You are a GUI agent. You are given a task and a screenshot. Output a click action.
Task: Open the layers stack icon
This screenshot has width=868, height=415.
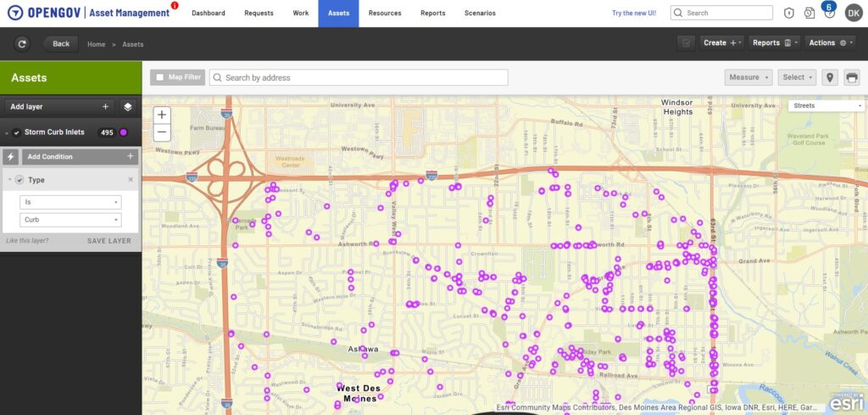click(x=127, y=107)
